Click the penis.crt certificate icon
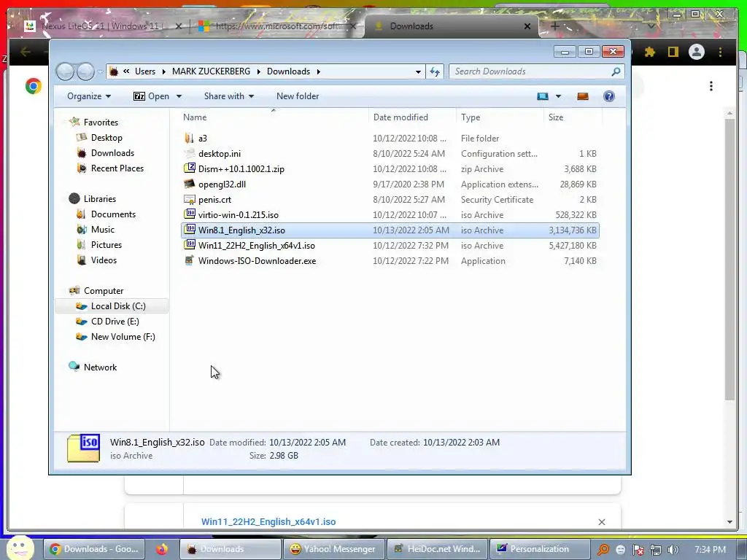The image size is (747, 560). [189, 200]
